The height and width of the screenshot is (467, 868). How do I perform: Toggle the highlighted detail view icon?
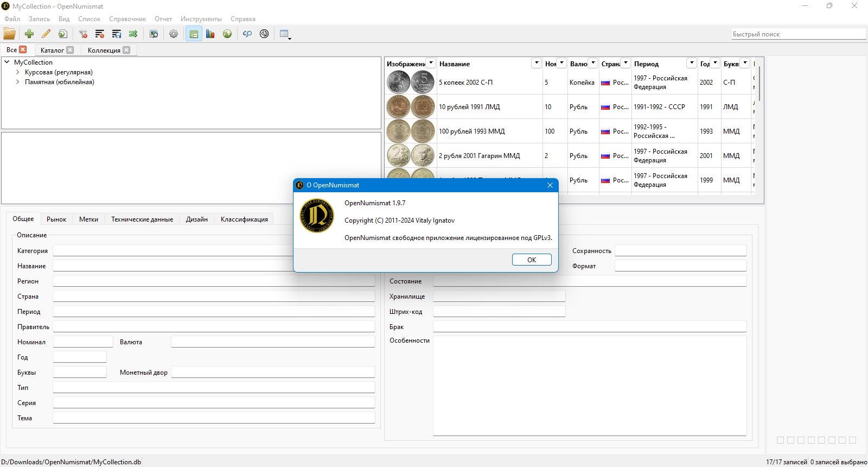194,34
